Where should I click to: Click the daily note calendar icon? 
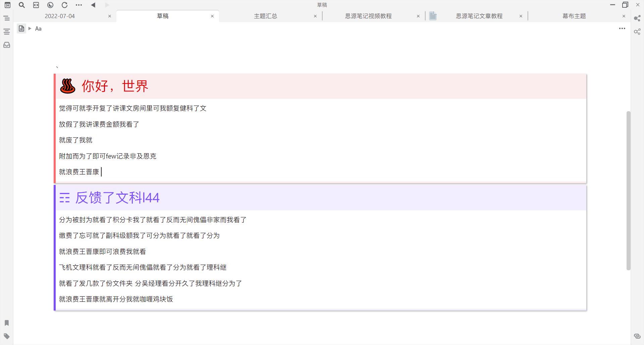[7, 5]
